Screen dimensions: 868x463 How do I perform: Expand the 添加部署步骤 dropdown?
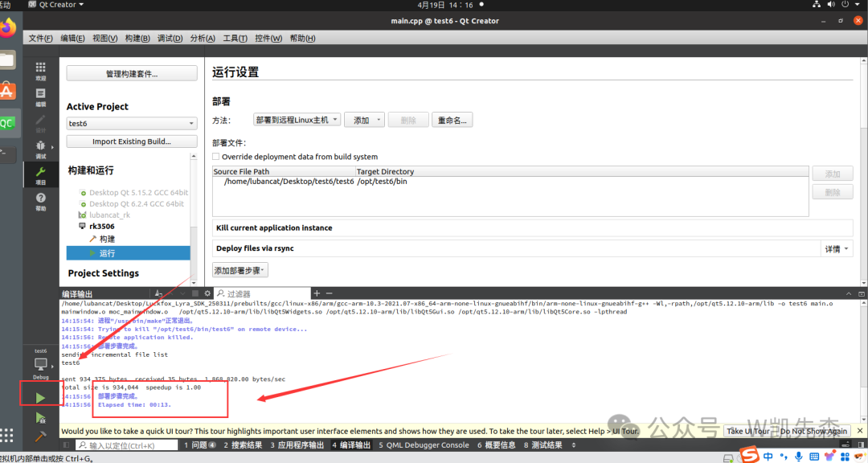[240, 270]
